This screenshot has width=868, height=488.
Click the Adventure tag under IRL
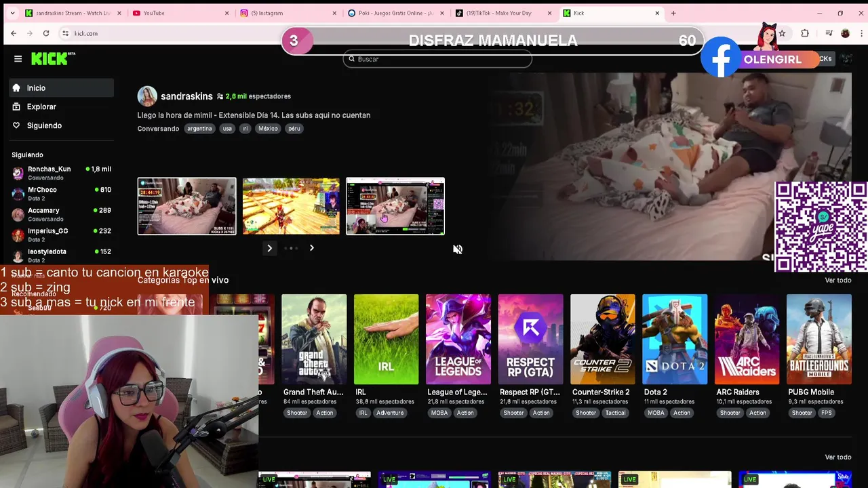coord(390,413)
